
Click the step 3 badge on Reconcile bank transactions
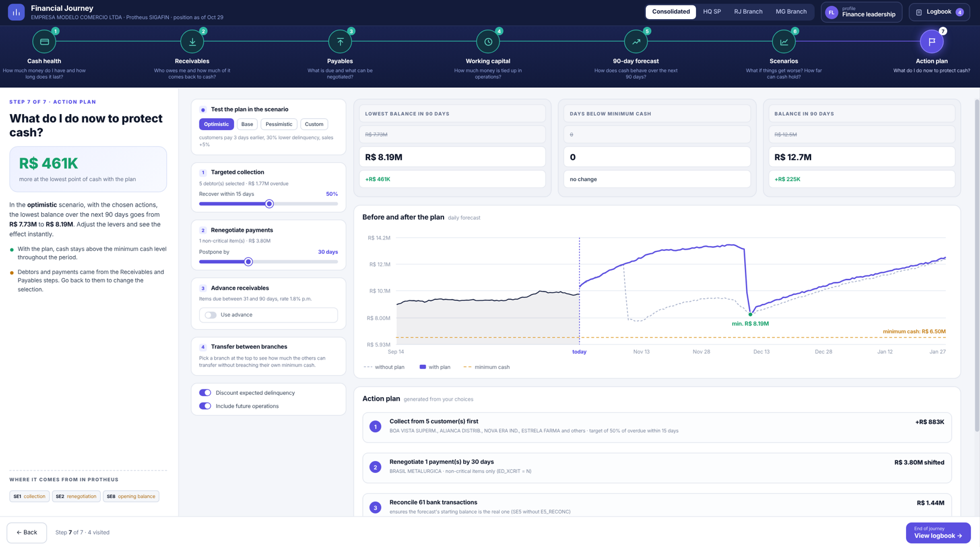(375, 508)
